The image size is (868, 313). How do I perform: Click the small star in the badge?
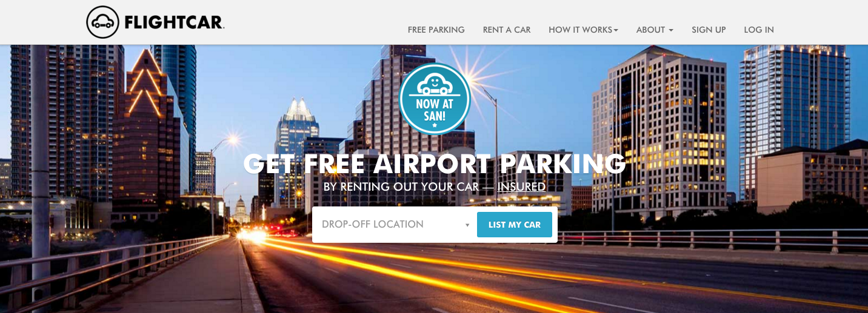point(435,125)
